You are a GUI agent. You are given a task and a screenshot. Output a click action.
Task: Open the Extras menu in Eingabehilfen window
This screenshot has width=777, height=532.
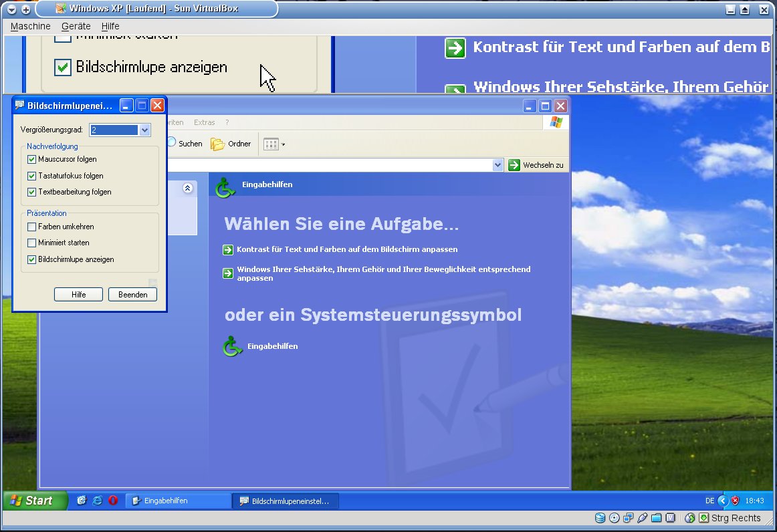tap(204, 122)
